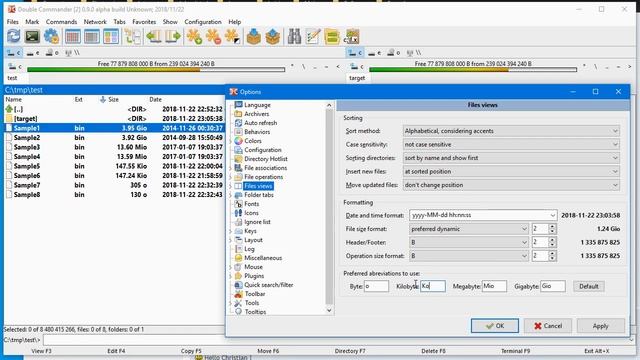The height and width of the screenshot is (360, 640).
Task: Expand the File operations tree node
Action: [231, 177]
